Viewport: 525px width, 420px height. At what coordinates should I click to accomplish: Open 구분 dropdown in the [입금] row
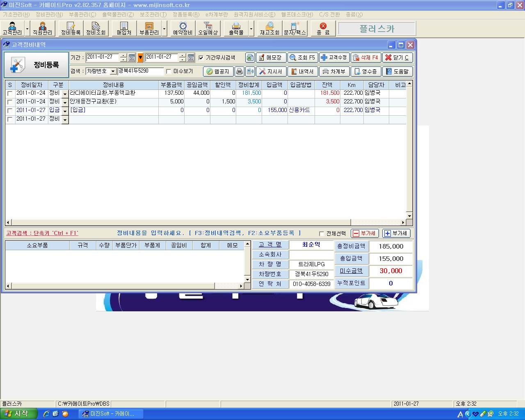click(x=65, y=111)
